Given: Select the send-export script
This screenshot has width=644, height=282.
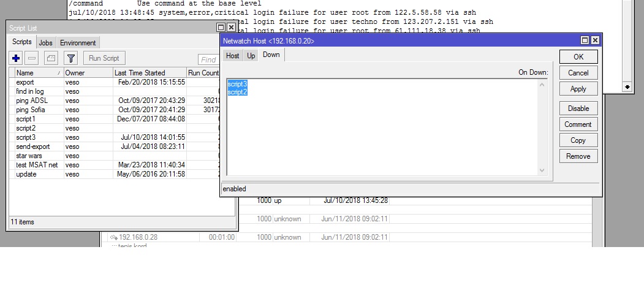Looking at the screenshot, I should (115, 147).
